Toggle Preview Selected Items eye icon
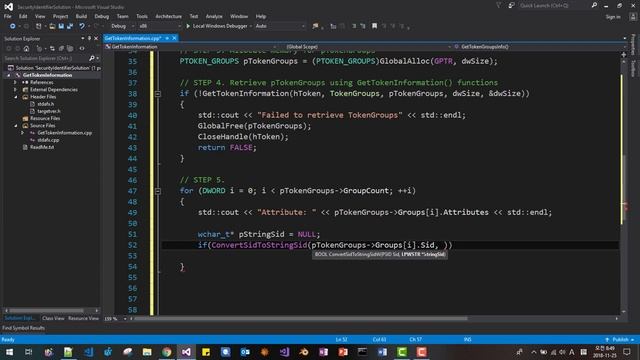This screenshot has height=360, width=640. click(x=82, y=49)
